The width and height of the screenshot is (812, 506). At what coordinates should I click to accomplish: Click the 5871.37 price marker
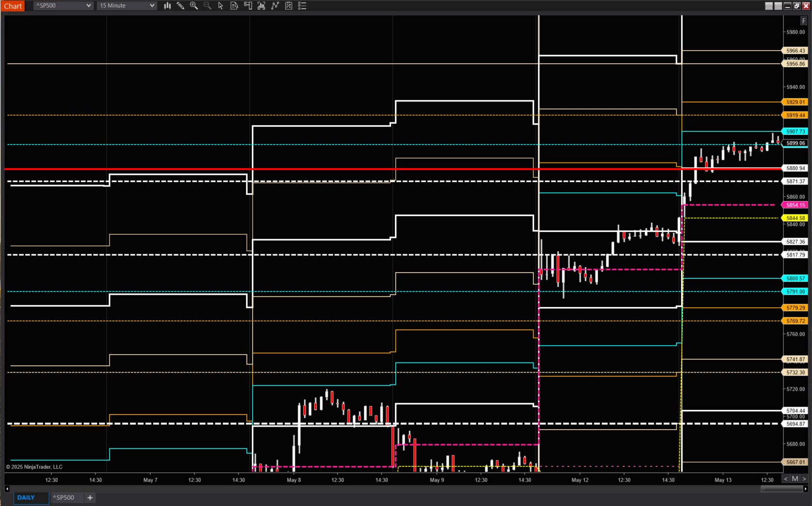tap(795, 181)
